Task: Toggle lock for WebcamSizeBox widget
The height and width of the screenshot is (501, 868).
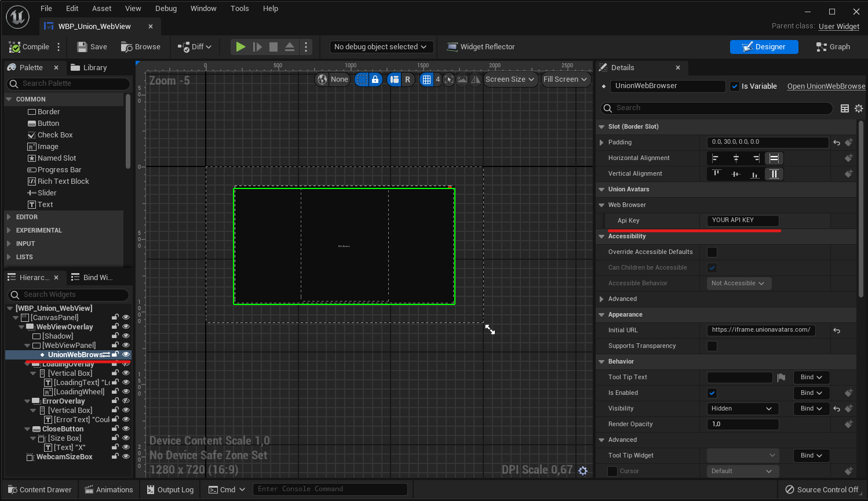Action: (115, 456)
